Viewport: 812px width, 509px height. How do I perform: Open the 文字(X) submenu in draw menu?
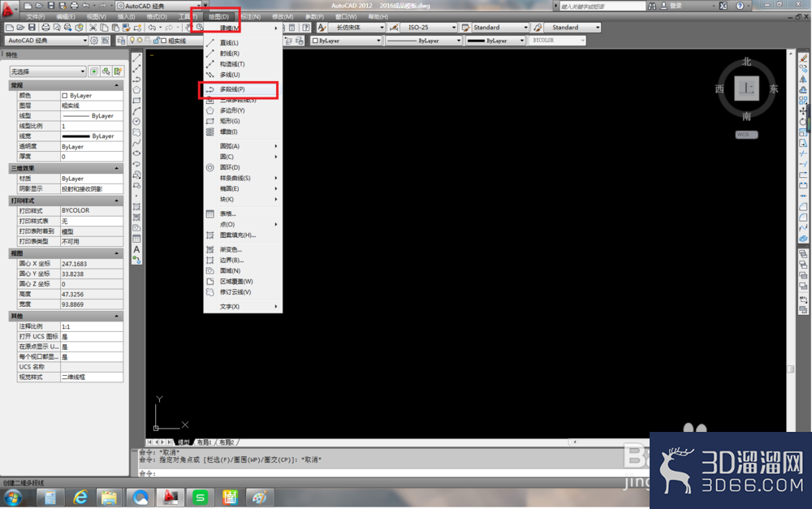[x=243, y=307]
